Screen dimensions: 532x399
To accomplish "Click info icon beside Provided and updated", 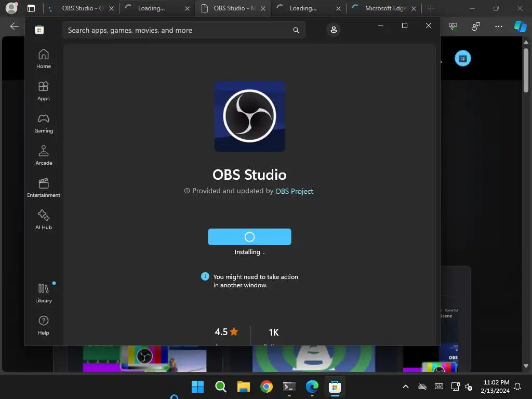I will pyautogui.click(x=187, y=191).
